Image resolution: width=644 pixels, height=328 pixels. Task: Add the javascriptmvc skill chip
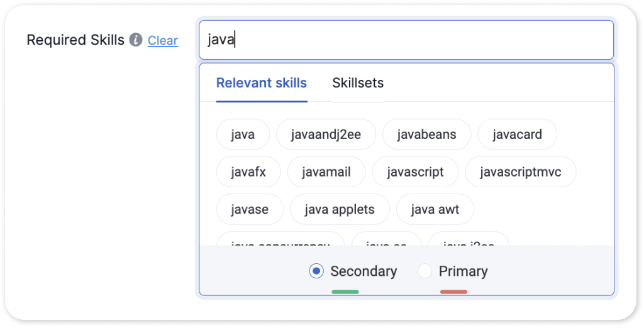tap(520, 172)
